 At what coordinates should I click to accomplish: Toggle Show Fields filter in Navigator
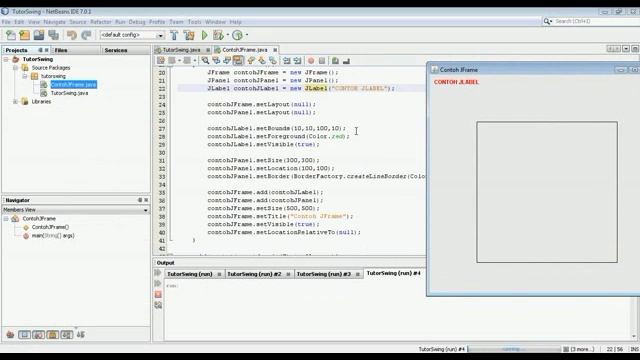[x=24, y=335]
